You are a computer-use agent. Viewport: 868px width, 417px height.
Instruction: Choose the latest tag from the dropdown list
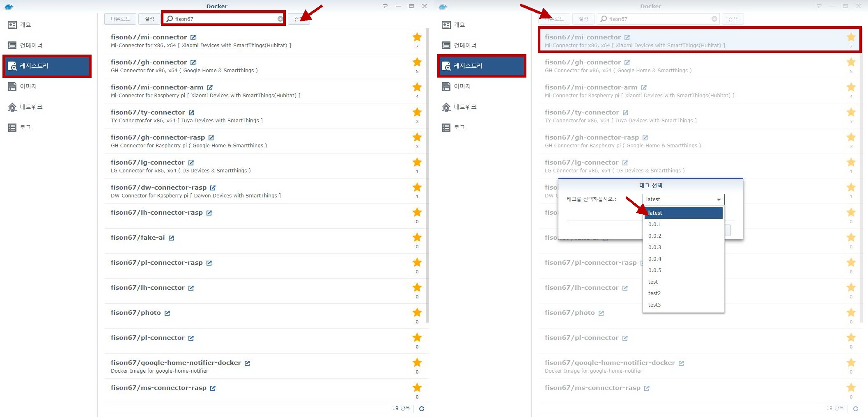(x=683, y=213)
